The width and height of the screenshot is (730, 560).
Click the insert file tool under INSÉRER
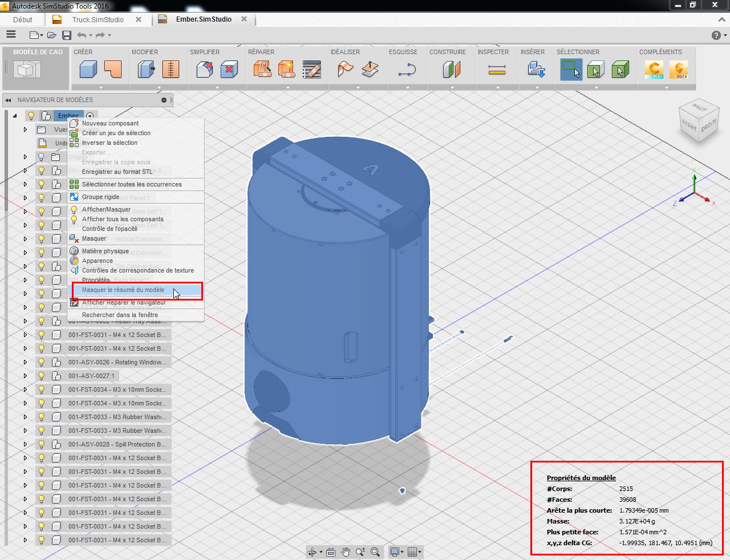(537, 70)
